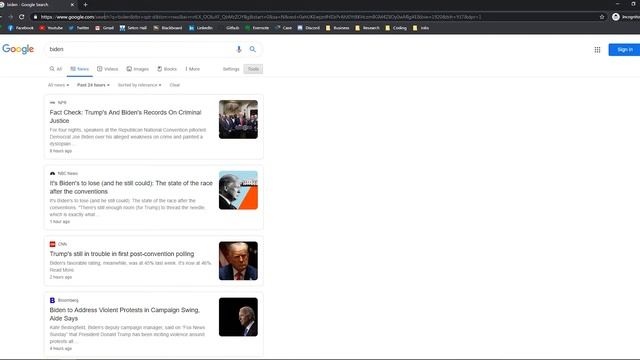Open the Info bookmarks folder

click(421, 28)
